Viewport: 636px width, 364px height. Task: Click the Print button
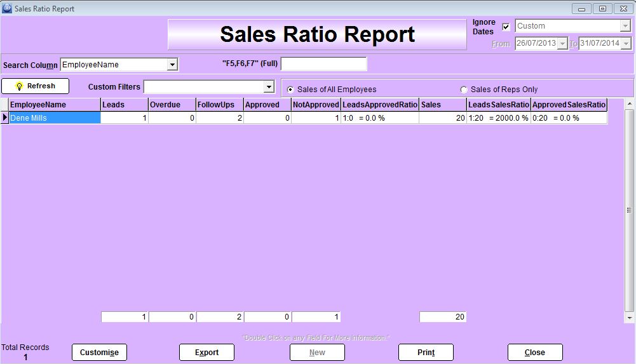click(x=426, y=353)
